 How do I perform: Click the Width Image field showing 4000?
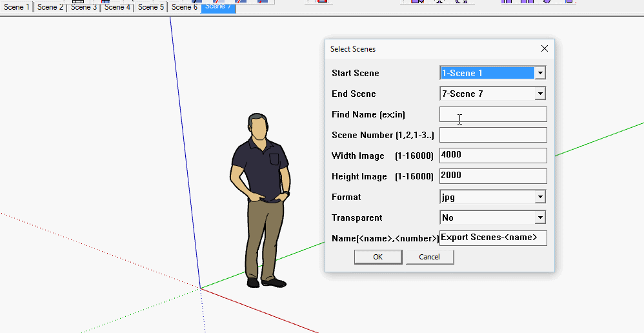(493, 156)
